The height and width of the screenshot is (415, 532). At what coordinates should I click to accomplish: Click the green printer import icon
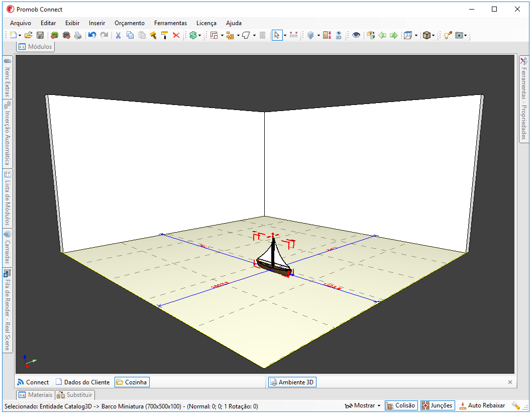55,35
